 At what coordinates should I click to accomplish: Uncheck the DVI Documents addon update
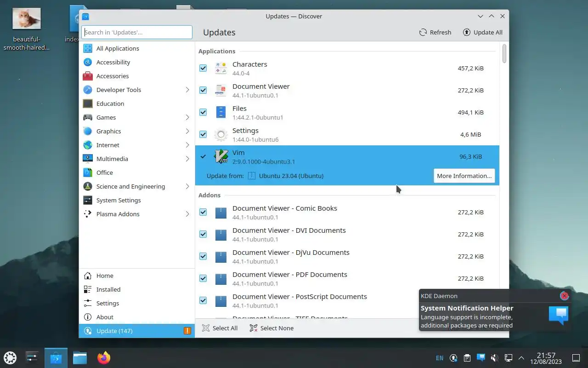[203, 234]
